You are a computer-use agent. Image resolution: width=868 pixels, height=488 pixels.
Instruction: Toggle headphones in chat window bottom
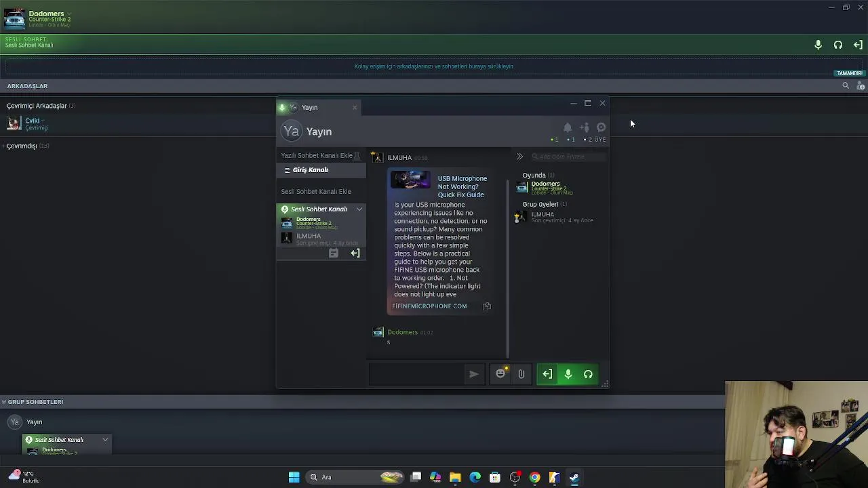(588, 374)
